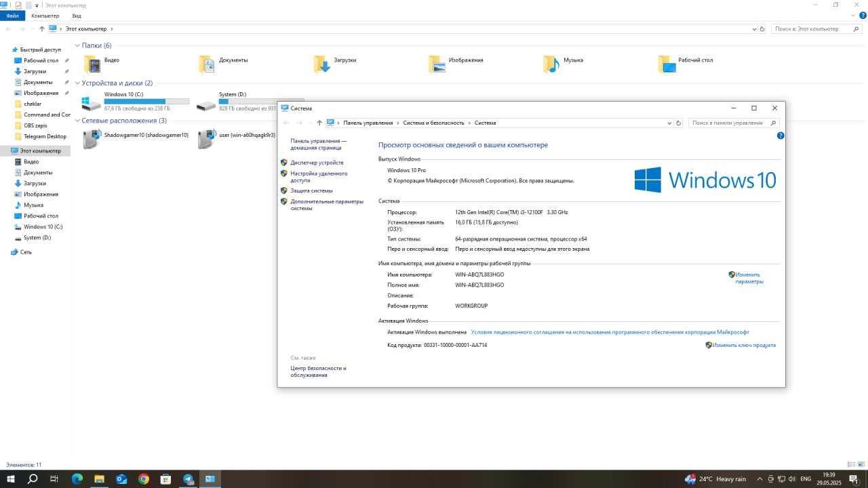Expand the chevron after Этот компьютер breadcrumb
Screen dimensions: 868x488
click(112, 28)
